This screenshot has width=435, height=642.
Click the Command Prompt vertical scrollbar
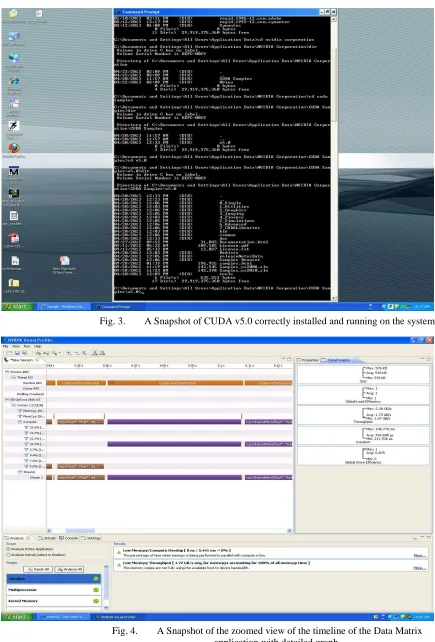(x=334, y=158)
